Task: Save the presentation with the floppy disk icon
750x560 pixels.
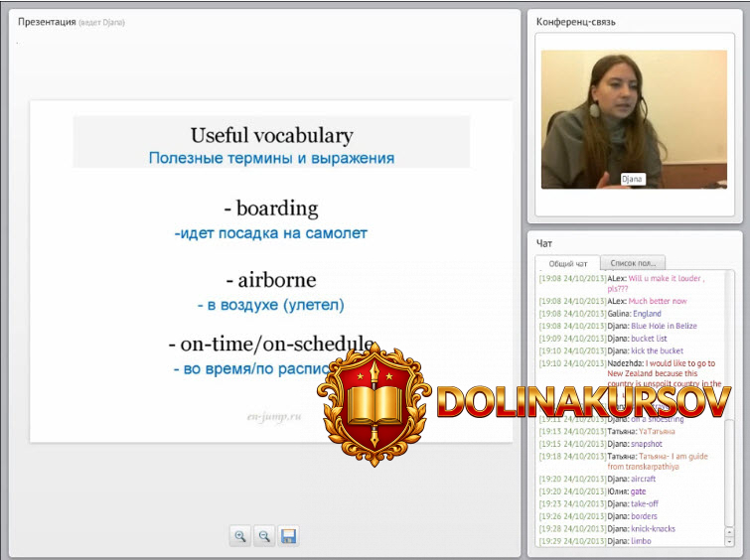Action: (x=288, y=536)
